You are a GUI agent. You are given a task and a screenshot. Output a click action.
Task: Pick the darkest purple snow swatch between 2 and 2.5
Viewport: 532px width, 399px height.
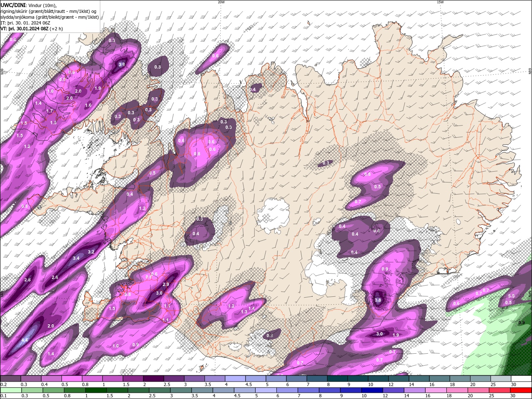153,379
